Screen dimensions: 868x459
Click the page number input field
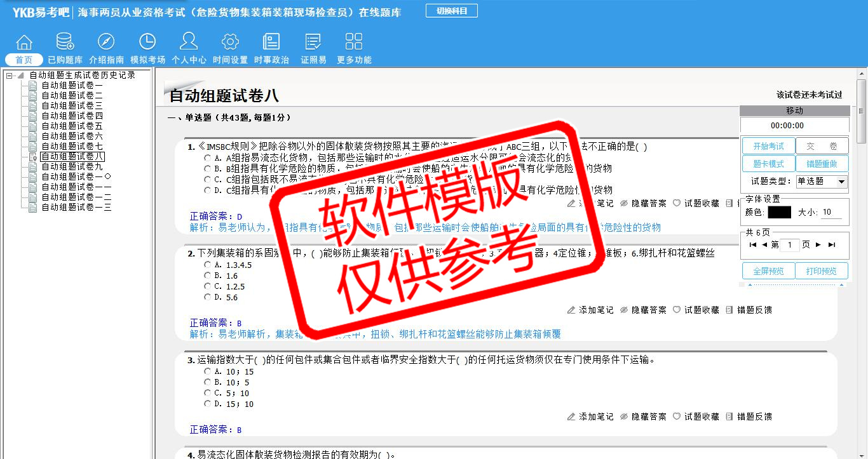[789, 245]
